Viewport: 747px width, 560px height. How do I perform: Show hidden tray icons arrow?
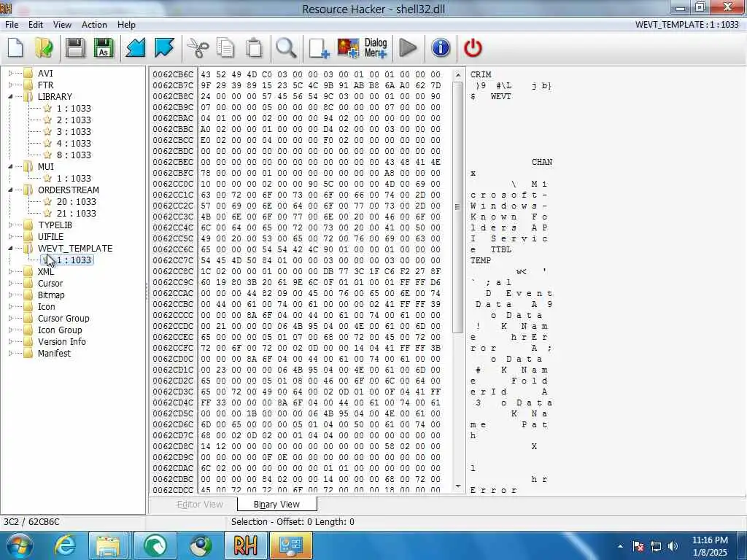620,546
